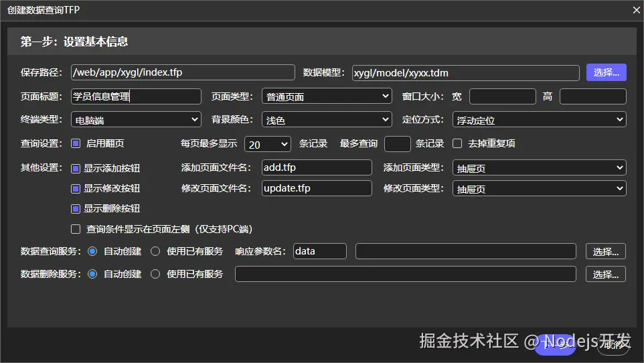Enable the 去掉重复项 checkbox
644x363 pixels.
click(x=457, y=143)
